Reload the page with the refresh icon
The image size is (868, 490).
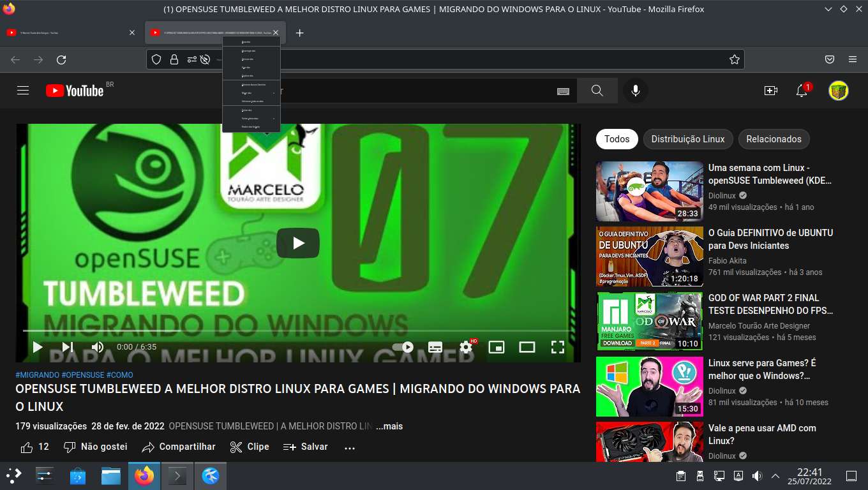click(x=61, y=59)
